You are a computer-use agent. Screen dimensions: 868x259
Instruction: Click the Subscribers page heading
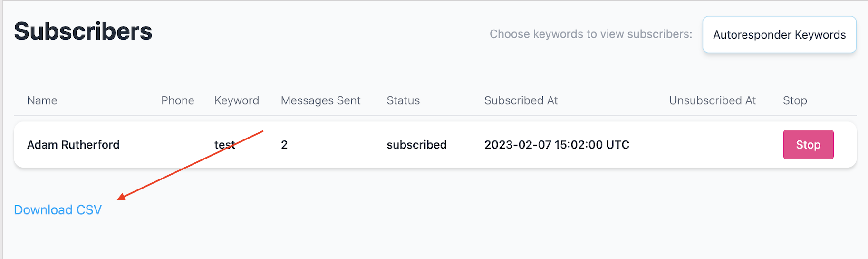point(83,31)
